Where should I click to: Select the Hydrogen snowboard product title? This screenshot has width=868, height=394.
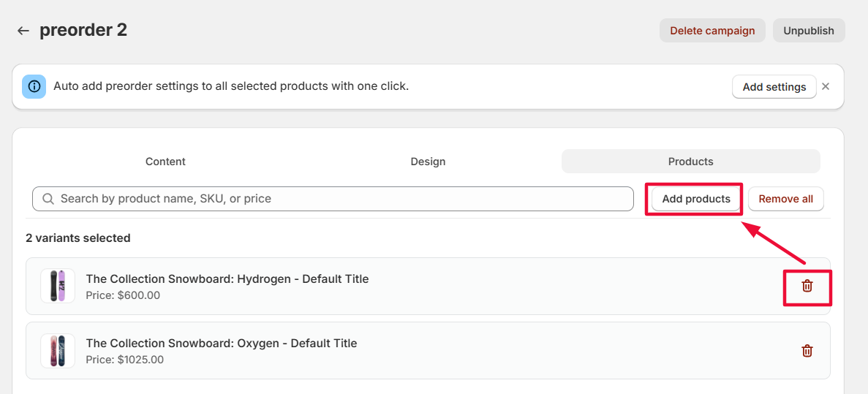tap(227, 279)
